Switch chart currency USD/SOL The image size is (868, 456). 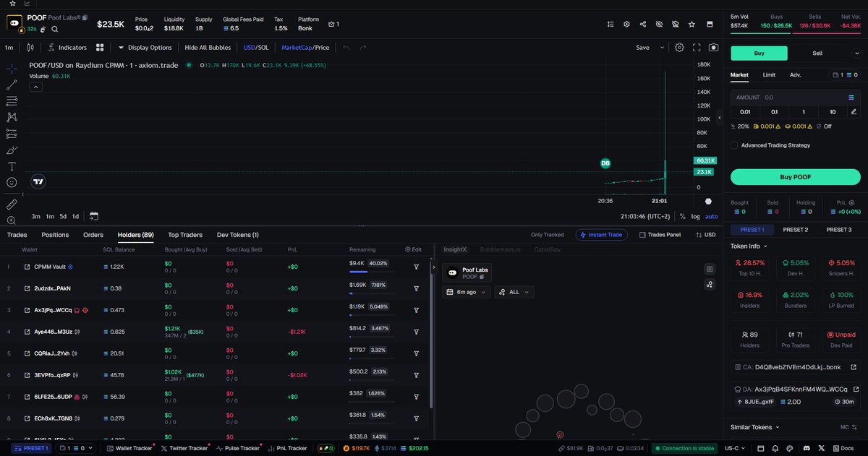click(256, 48)
